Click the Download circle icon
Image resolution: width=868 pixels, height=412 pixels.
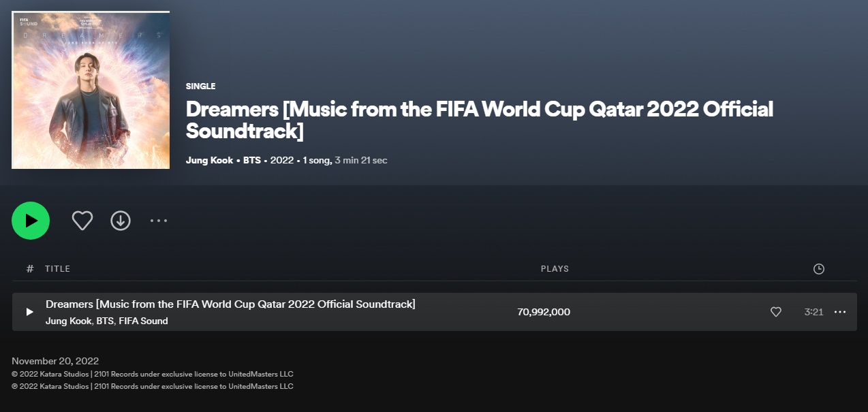click(121, 221)
